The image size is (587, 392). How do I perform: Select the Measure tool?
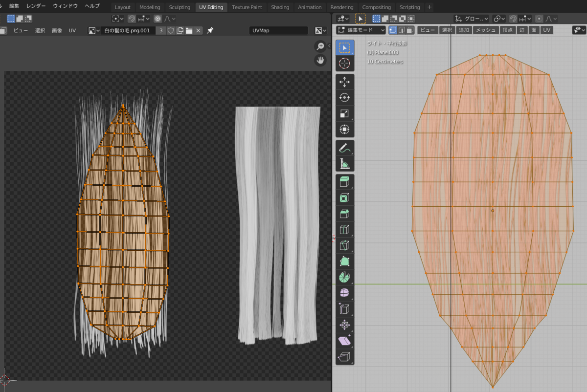point(345,164)
